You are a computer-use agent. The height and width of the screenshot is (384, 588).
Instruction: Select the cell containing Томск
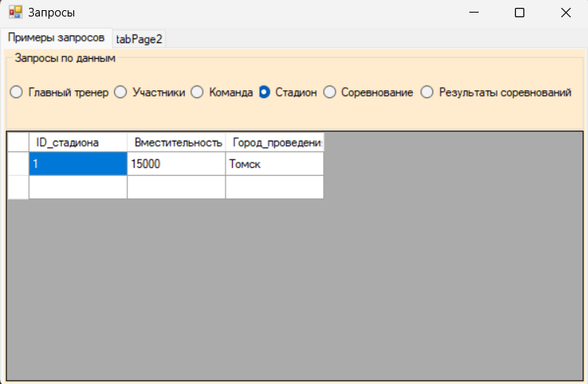click(274, 163)
